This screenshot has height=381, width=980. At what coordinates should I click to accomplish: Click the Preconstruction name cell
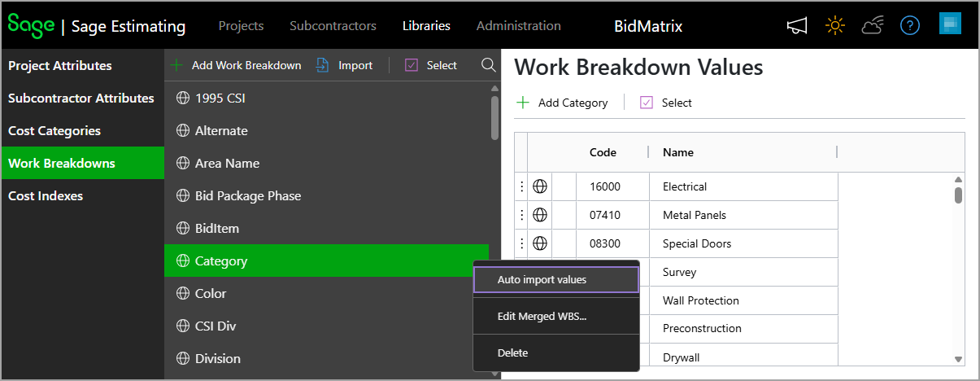[744, 329]
